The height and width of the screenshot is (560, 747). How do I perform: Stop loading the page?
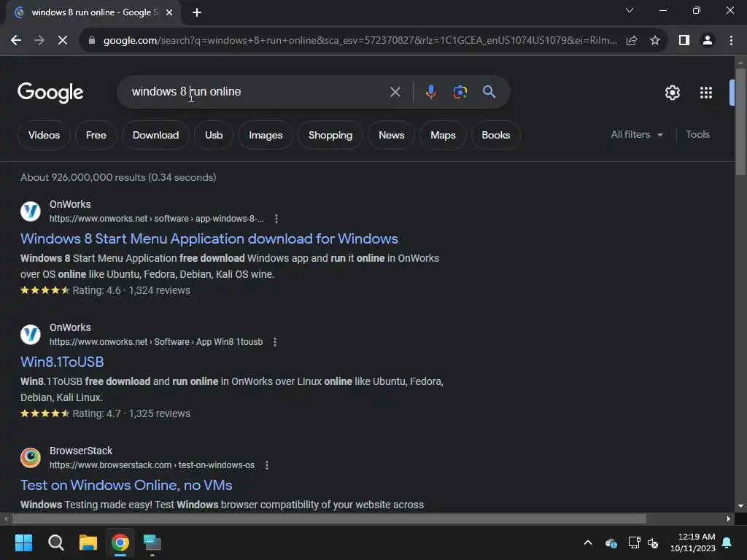[x=63, y=41]
